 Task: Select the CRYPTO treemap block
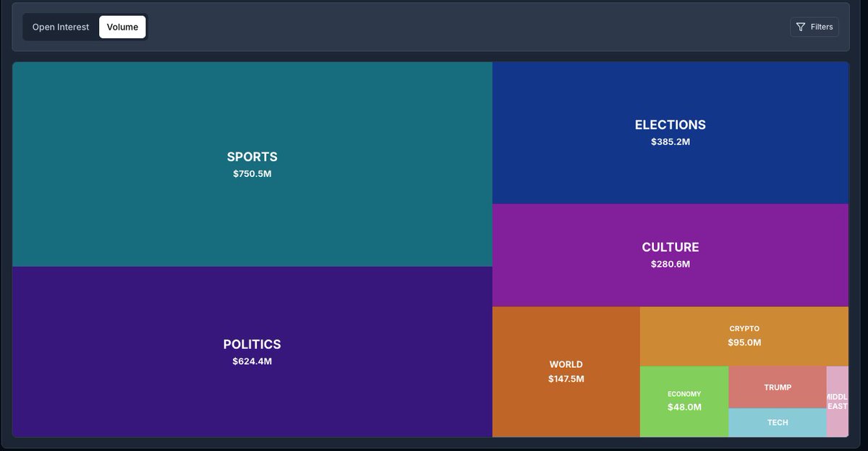(x=744, y=336)
